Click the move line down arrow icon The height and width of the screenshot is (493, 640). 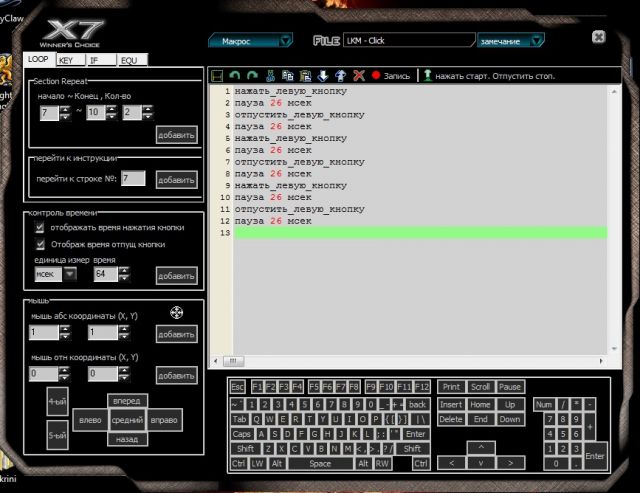[x=322, y=75]
